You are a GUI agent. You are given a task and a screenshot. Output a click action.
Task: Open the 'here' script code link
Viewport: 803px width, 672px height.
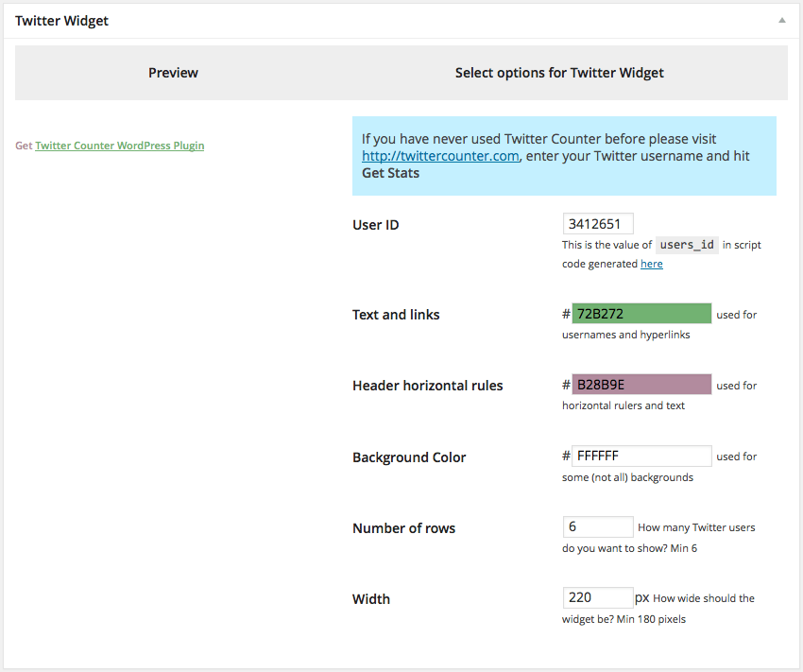click(652, 264)
